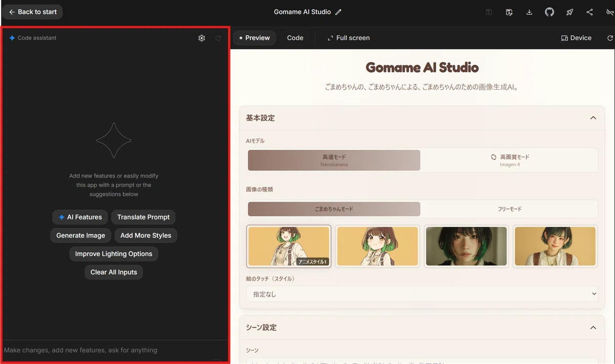Image resolution: width=615 pixels, height=364 pixels.
Task: Click the save icon in top toolbar
Action: tap(489, 12)
